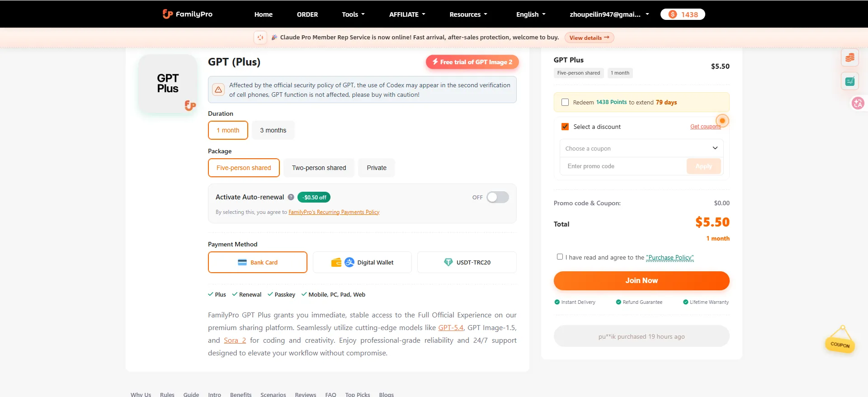
Task: Open the account email dropdown
Action: coord(609,14)
